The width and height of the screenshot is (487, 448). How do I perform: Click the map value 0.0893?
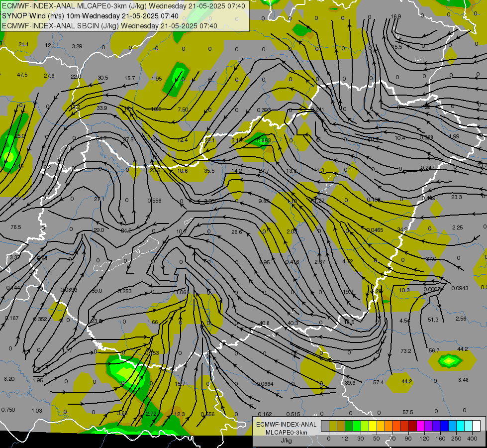(69, 290)
